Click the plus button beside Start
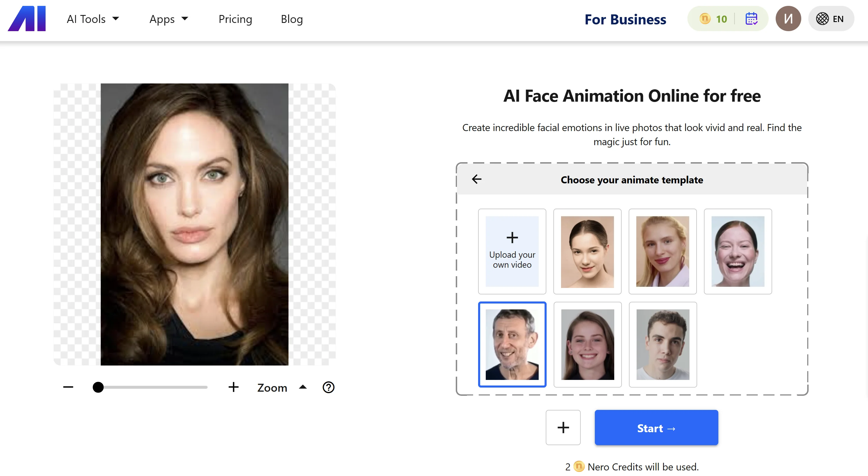The image size is (868, 476). tap(563, 428)
